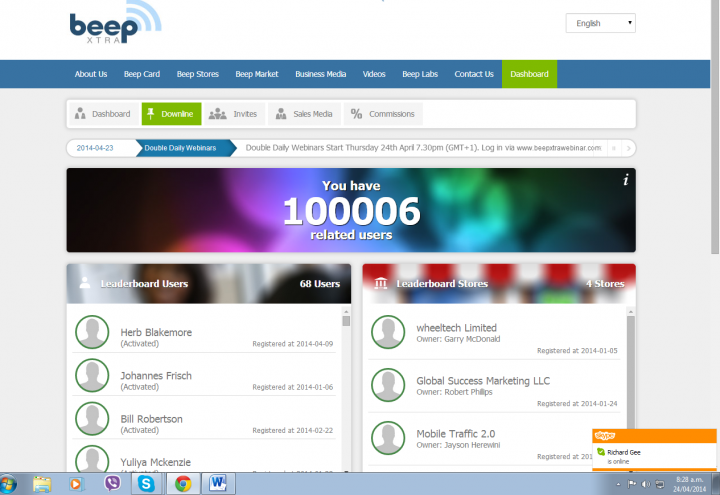Open Beep Stores in the navigation bar
The image size is (720, 495).
pos(197,74)
